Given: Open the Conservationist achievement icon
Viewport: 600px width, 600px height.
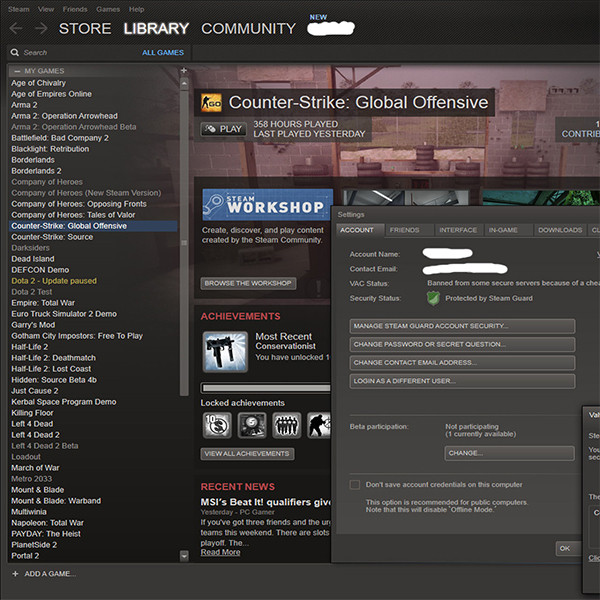Looking at the screenshot, I should point(225,352).
